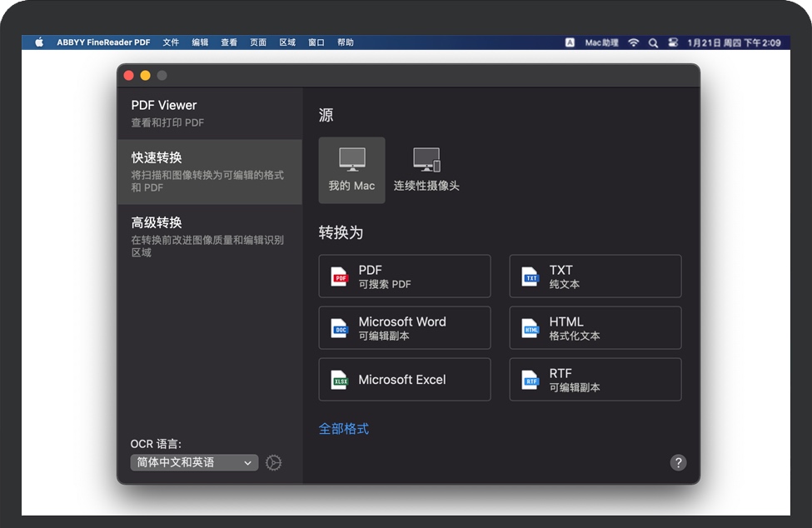Click the Microsoft Excel XLSX icon
Image resolution: width=812 pixels, height=528 pixels.
(x=339, y=381)
